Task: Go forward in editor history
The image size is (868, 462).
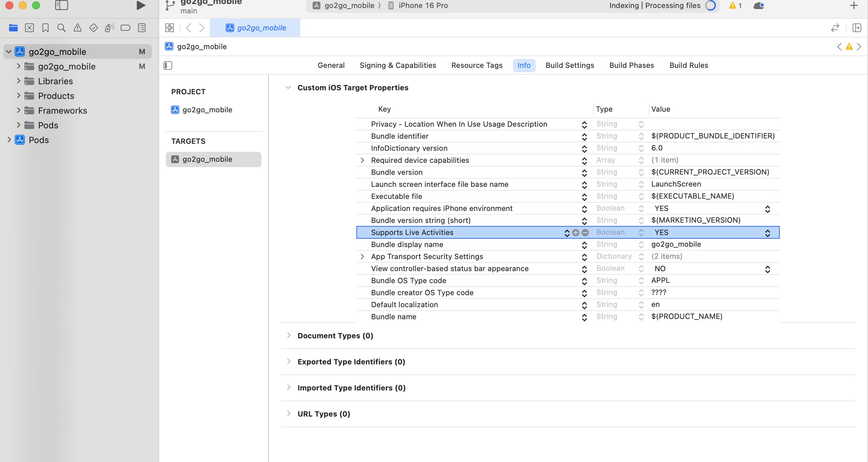Action: pos(202,28)
